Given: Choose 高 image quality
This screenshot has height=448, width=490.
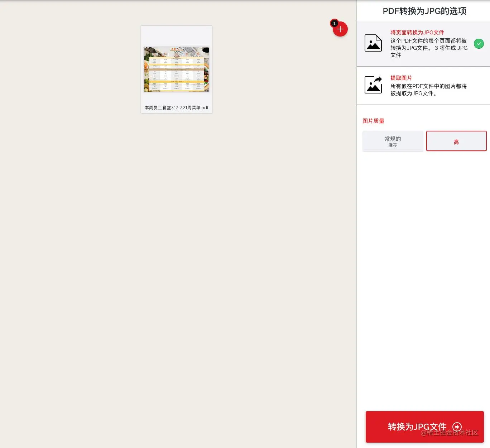Looking at the screenshot, I should click(x=456, y=141).
